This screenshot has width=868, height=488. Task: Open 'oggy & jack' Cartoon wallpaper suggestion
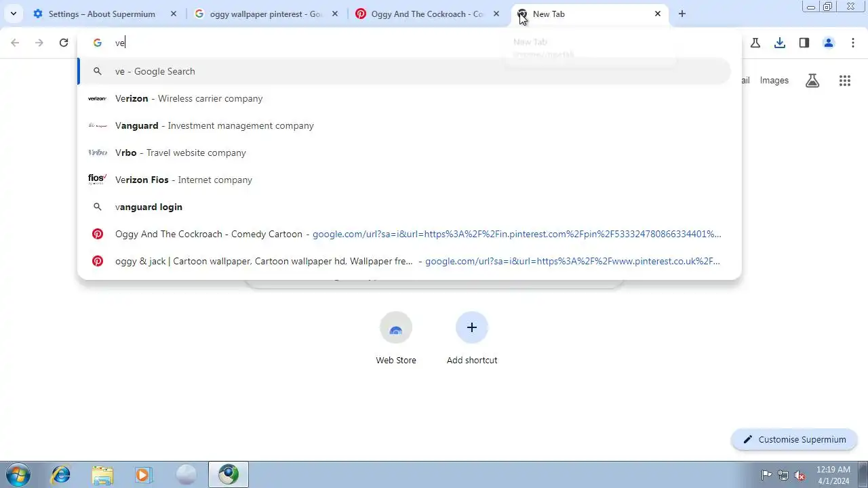pyautogui.click(x=406, y=261)
